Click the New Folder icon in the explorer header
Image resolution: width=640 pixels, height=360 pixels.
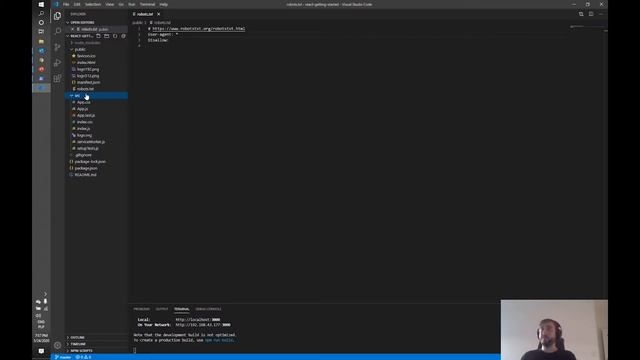coord(107,36)
